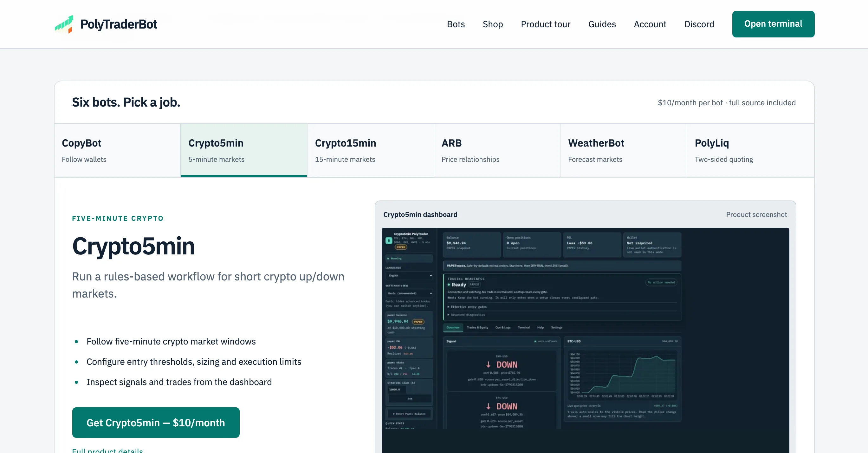868x453 pixels.
Task: Click the 'Crypto5min dashboard' caption
Action: 420,215
